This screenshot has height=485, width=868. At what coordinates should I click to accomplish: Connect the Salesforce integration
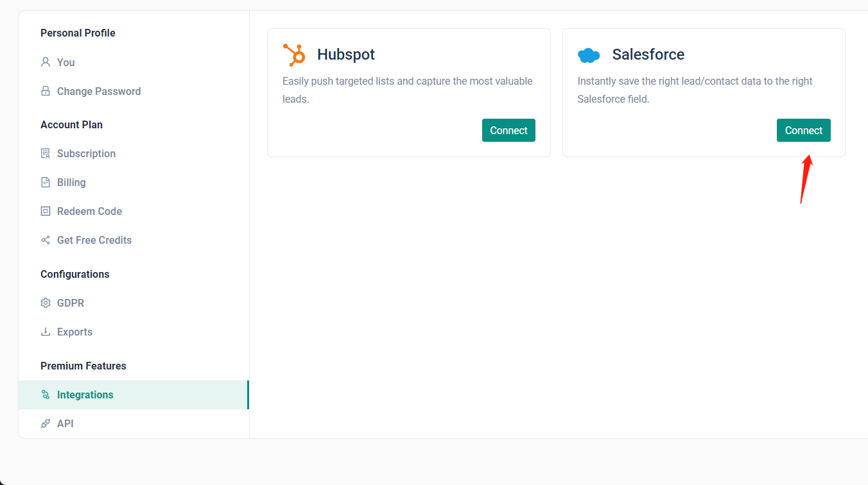click(803, 130)
